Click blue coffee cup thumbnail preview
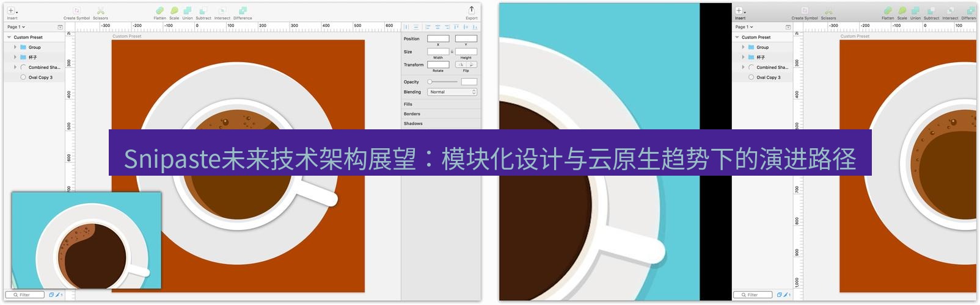 (x=86, y=240)
